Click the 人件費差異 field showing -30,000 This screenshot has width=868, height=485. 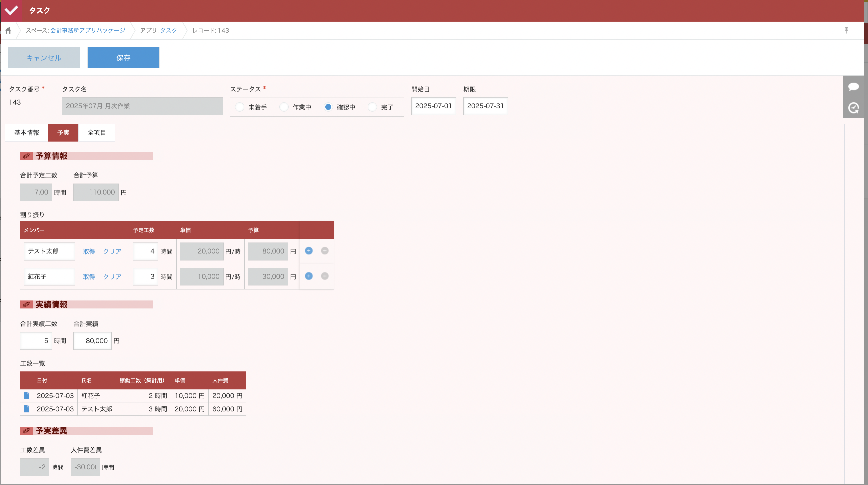click(x=85, y=467)
